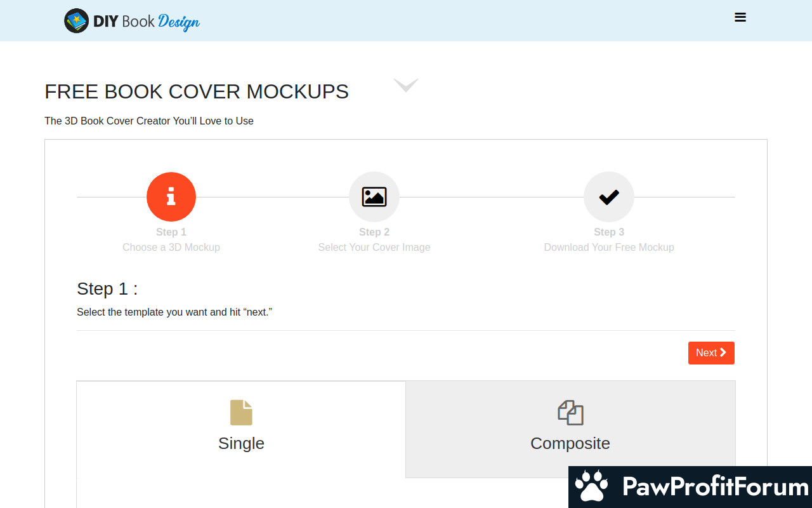Image resolution: width=812 pixels, height=508 pixels.
Task: Click the DIY Book Design round logo icon
Action: click(x=76, y=21)
